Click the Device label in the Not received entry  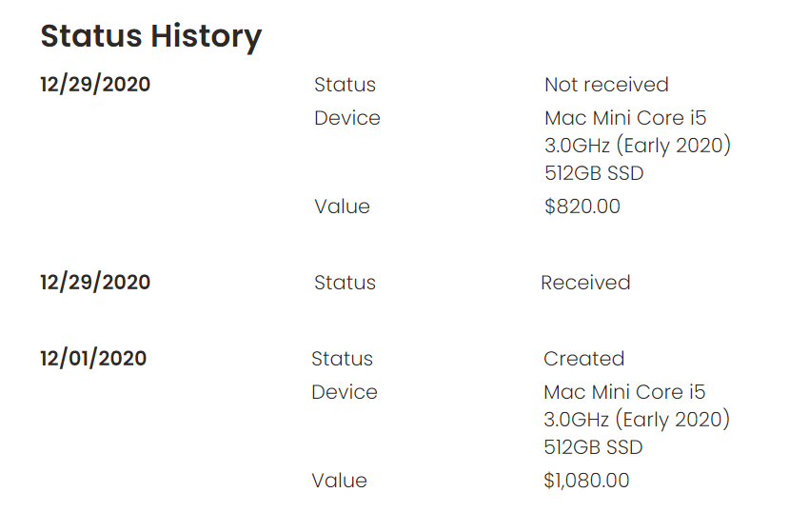pyautogui.click(x=347, y=118)
